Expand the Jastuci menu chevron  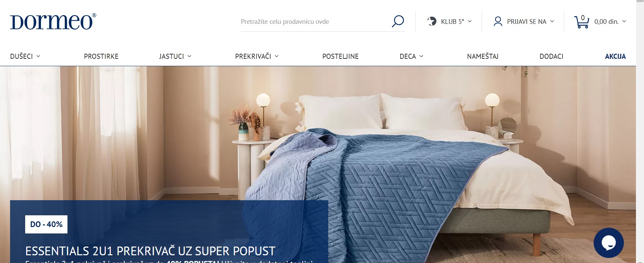[189, 56]
